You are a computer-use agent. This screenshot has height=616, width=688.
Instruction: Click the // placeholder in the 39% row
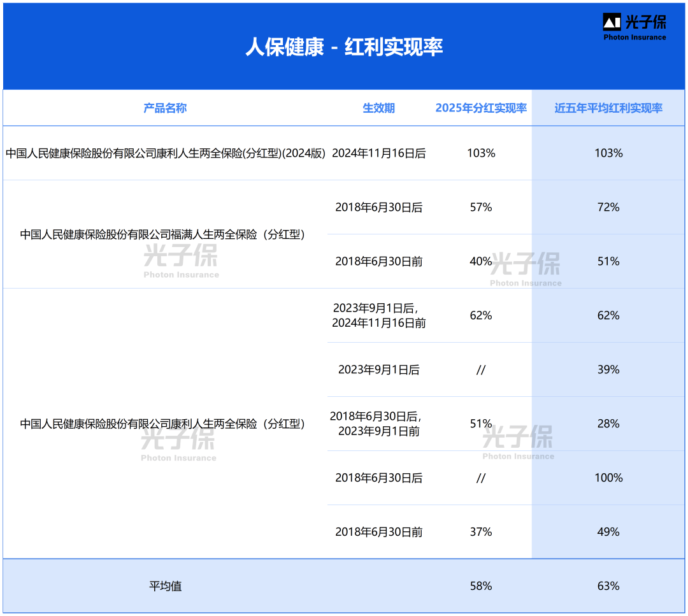481,370
